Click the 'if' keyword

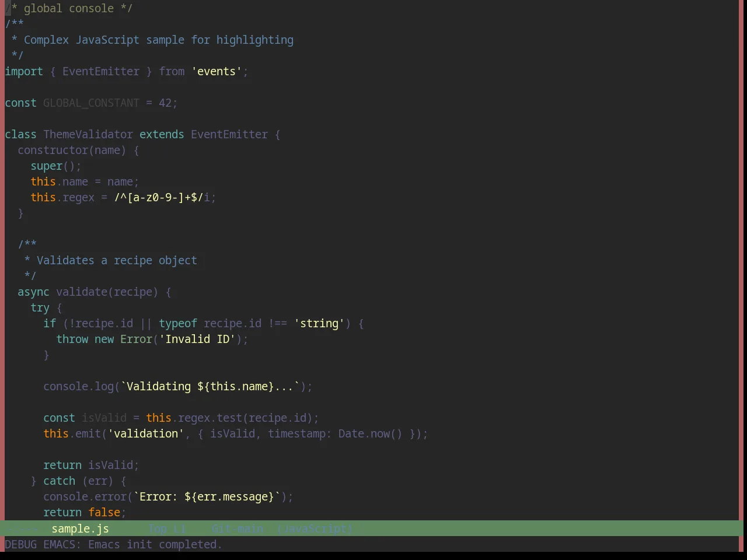point(50,323)
